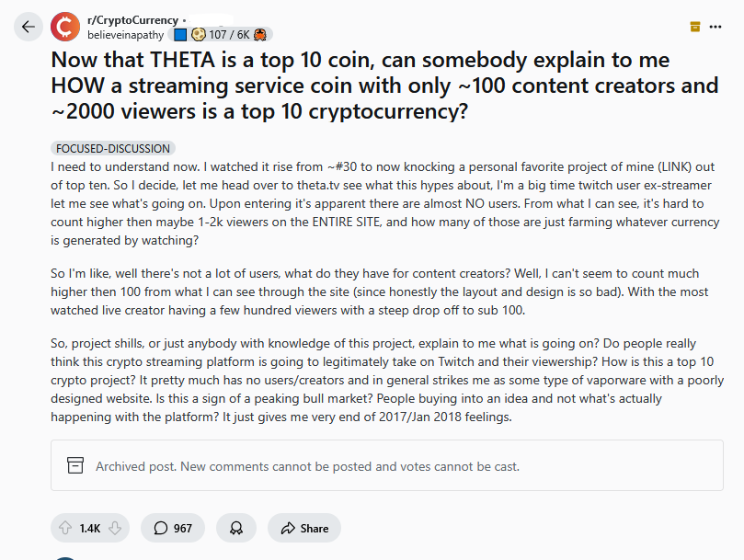
Task: Go back with the arrow button
Action: pos(29,27)
